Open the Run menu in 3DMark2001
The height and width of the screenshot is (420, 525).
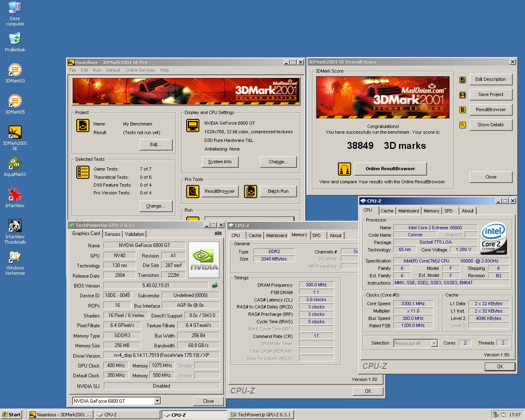click(x=97, y=70)
